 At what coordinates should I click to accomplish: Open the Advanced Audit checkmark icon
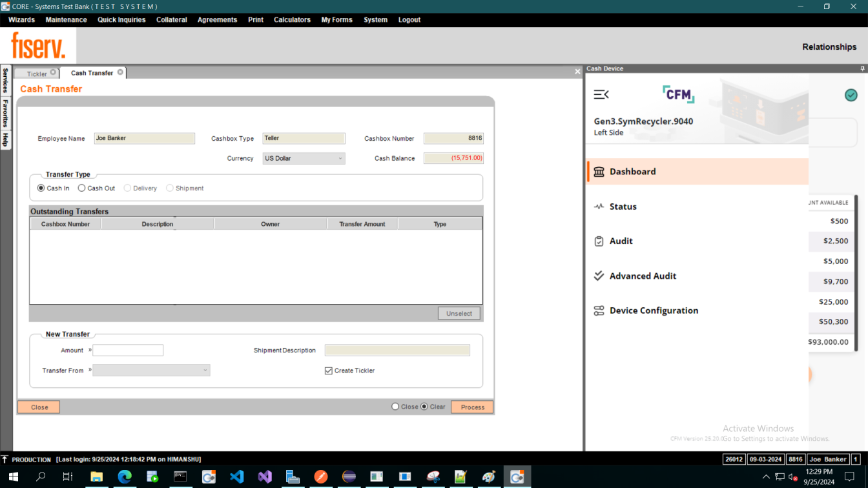click(599, 276)
